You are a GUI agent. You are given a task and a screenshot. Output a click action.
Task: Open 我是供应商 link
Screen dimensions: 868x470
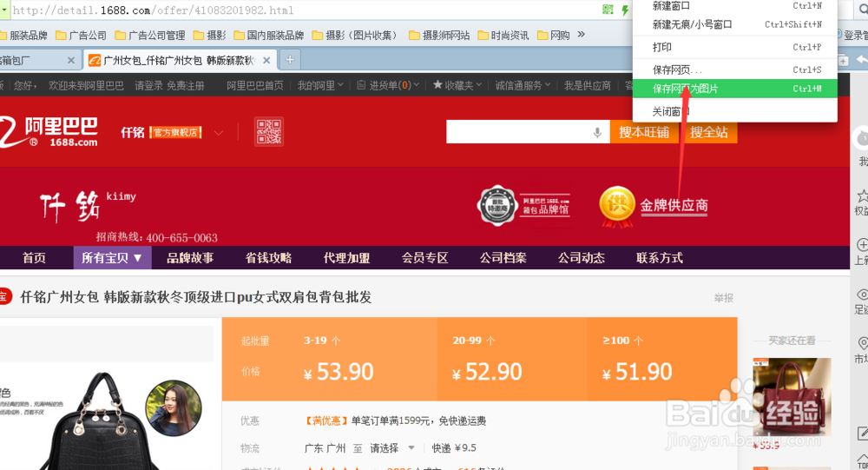coord(588,85)
